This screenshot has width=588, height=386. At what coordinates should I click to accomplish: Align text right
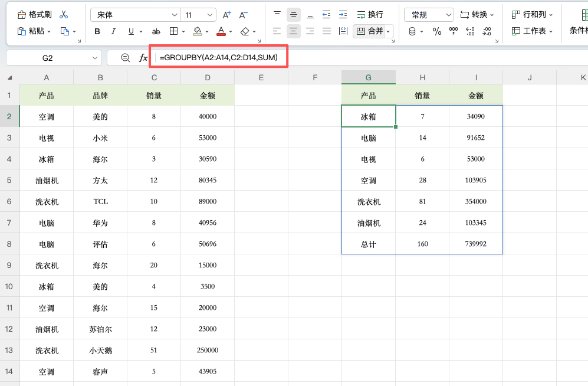(x=310, y=31)
